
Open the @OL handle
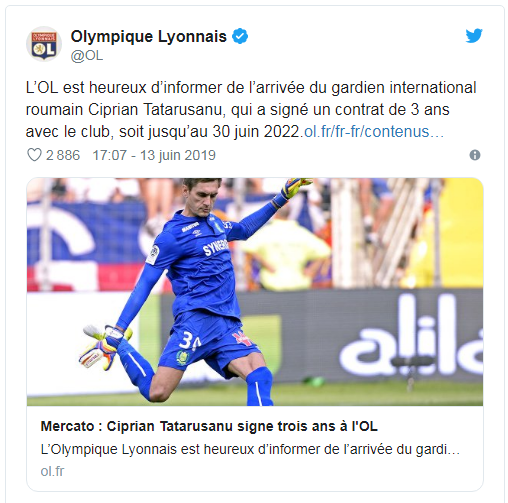click(x=87, y=56)
